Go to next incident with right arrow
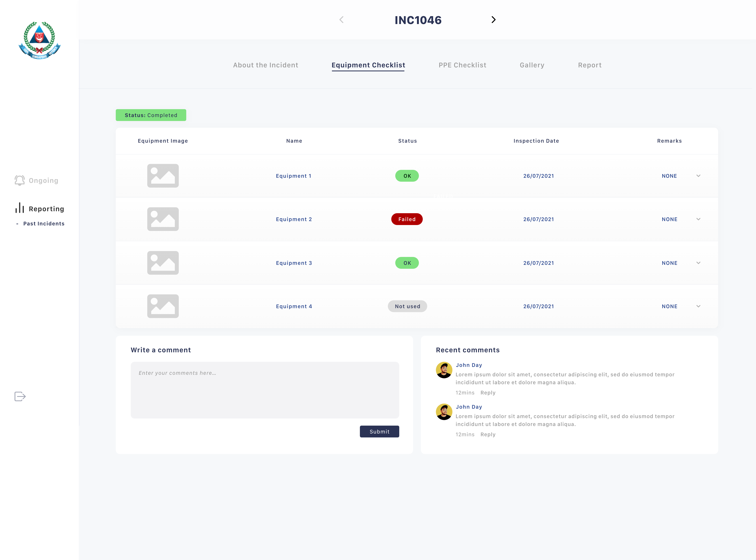The height and width of the screenshot is (560, 756). point(494,20)
